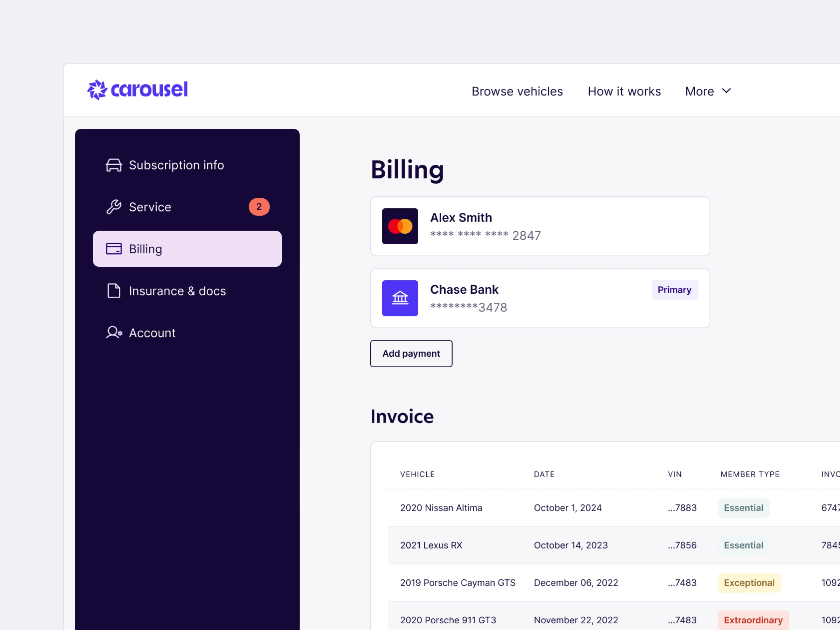This screenshot has height=630, width=840.
Task: Click the bank building icon for Chase Bank
Action: [400, 298]
